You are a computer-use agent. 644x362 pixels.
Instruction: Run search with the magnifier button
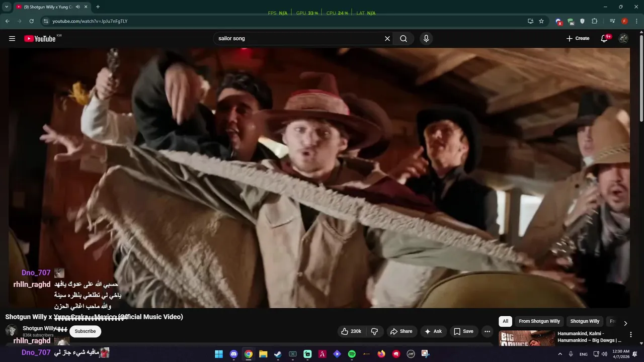point(404,39)
